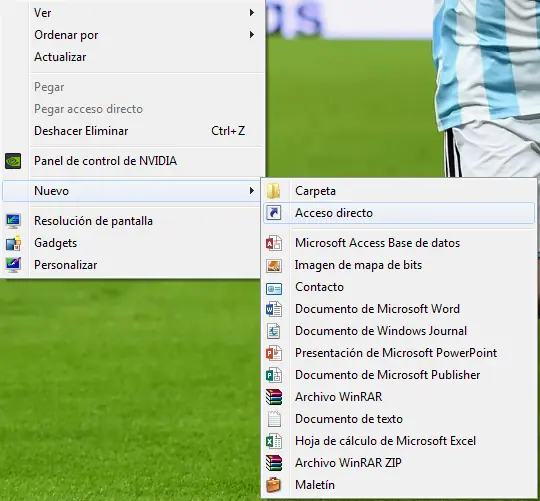Click the Acceso directo shortcut arrow icon

point(274,213)
